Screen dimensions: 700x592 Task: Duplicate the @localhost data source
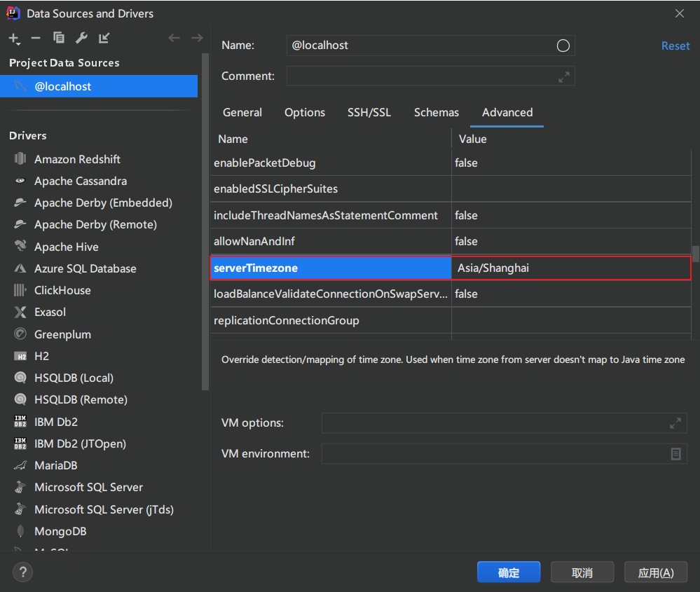(x=58, y=39)
